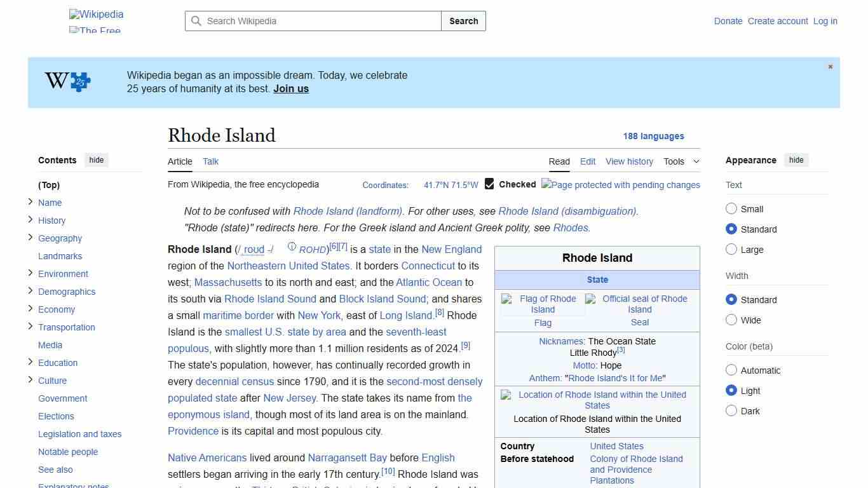Enable Wide width layout
The width and height of the screenshot is (868, 488).
click(731, 320)
